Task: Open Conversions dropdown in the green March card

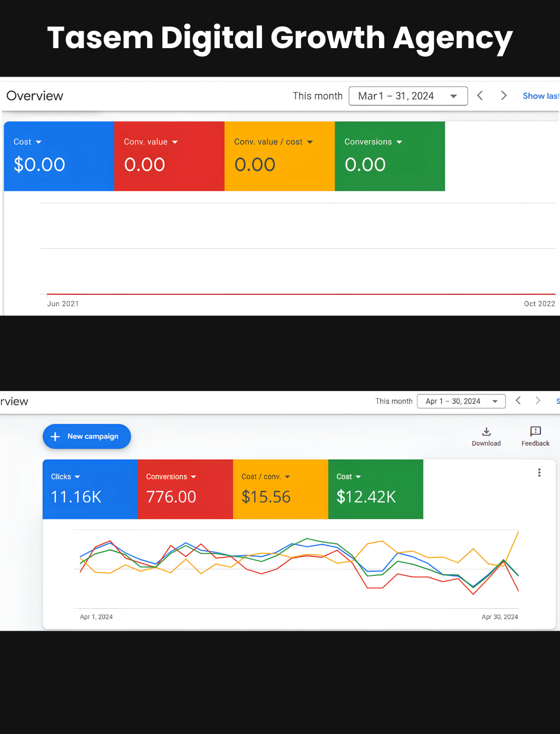Action: click(x=374, y=142)
